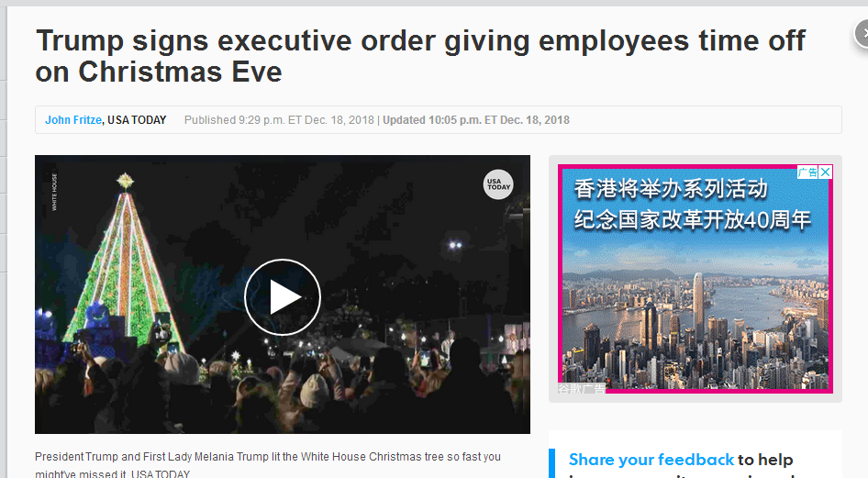This screenshot has height=478, width=868.
Task: Close the article overlay with the gray X
Action: click(862, 33)
